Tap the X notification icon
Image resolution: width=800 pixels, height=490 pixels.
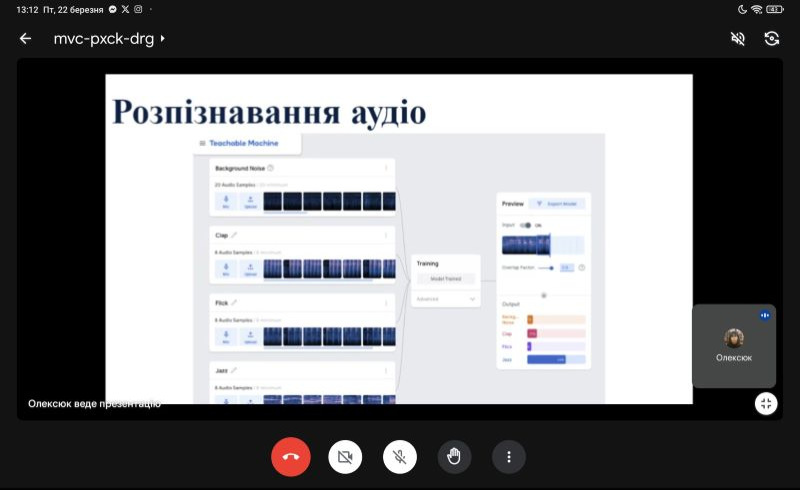tap(126, 9)
